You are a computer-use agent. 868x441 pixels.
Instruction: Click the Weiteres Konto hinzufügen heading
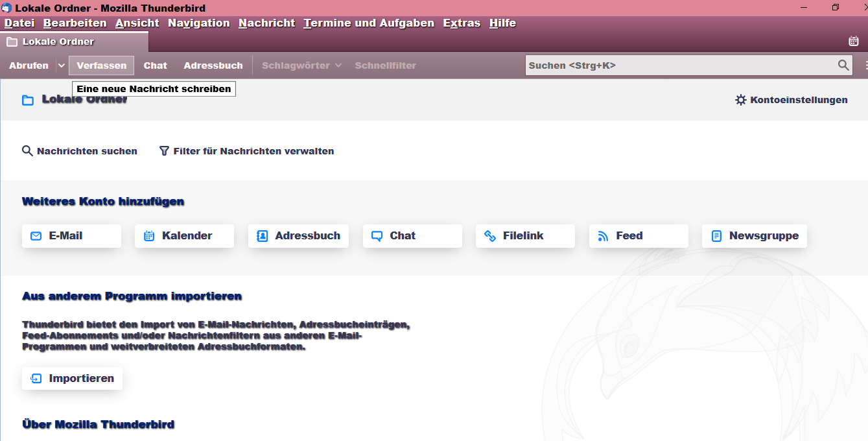tap(103, 202)
